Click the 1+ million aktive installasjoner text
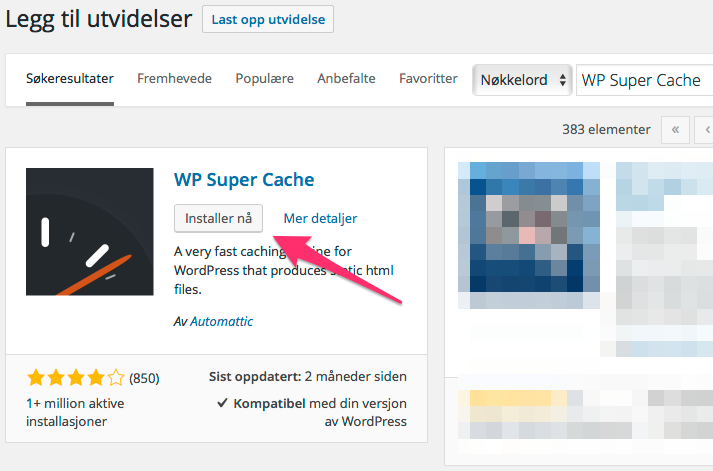The width and height of the screenshot is (713, 471). click(75, 412)
